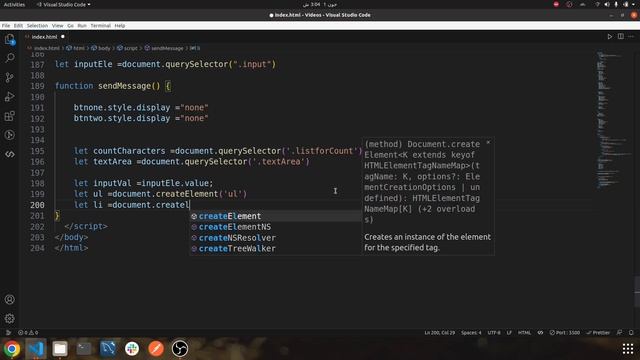Select createNSResolver suggestion

[x=276, y=238]
